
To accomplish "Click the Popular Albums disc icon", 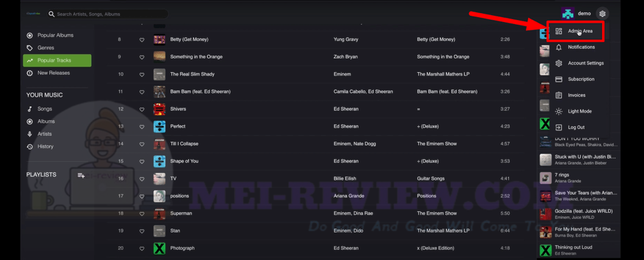I will [x=29, y=35].
